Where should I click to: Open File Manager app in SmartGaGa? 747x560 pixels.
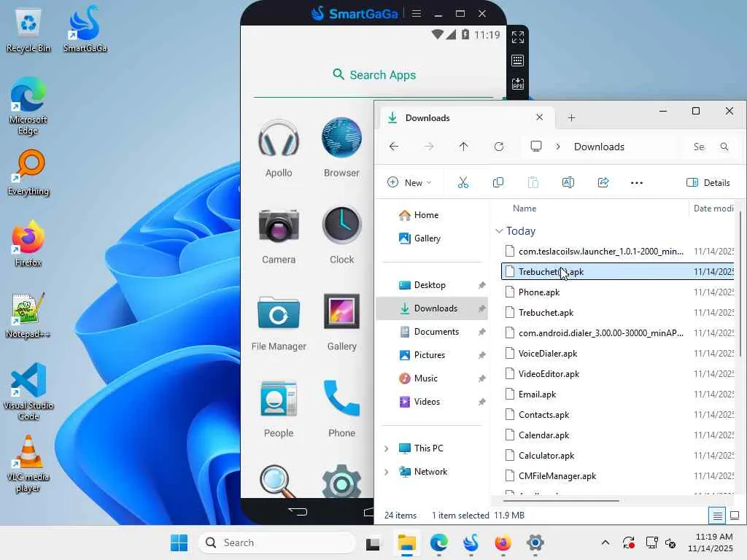point(279,323)
